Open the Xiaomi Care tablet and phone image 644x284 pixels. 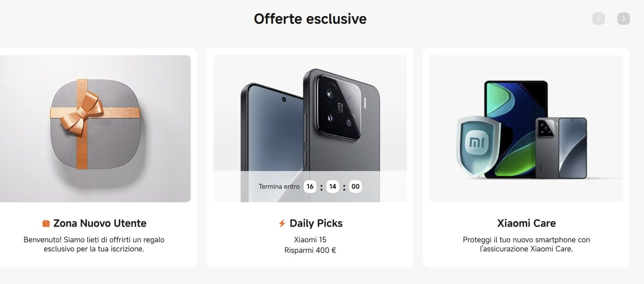[x=526, y=128]
